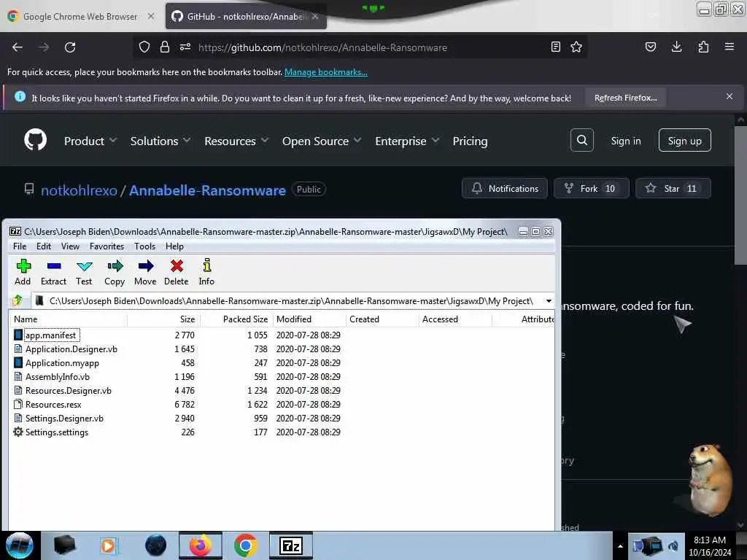
Task: Open the 7-Zip Help menu
Action: pos(174,246)
